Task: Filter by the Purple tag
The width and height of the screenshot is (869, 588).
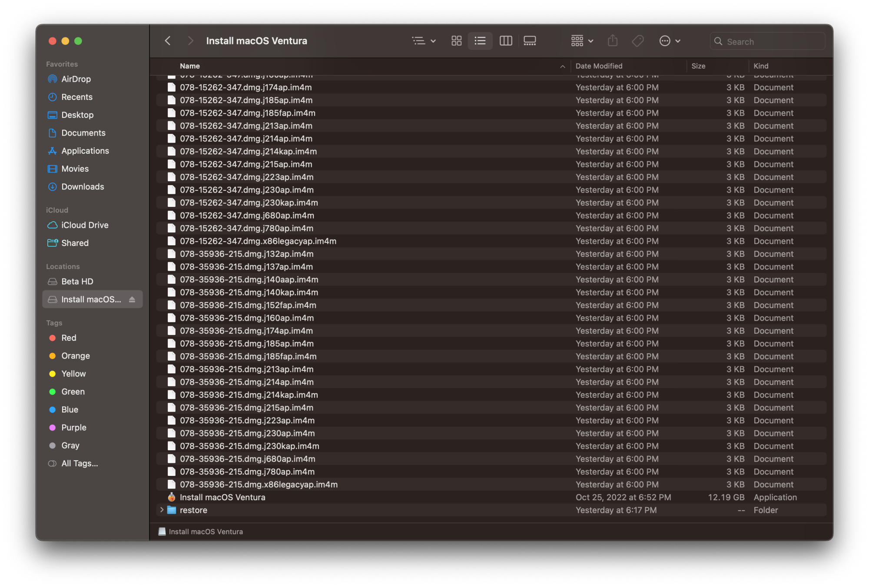Action: click(x=92, y=427)
